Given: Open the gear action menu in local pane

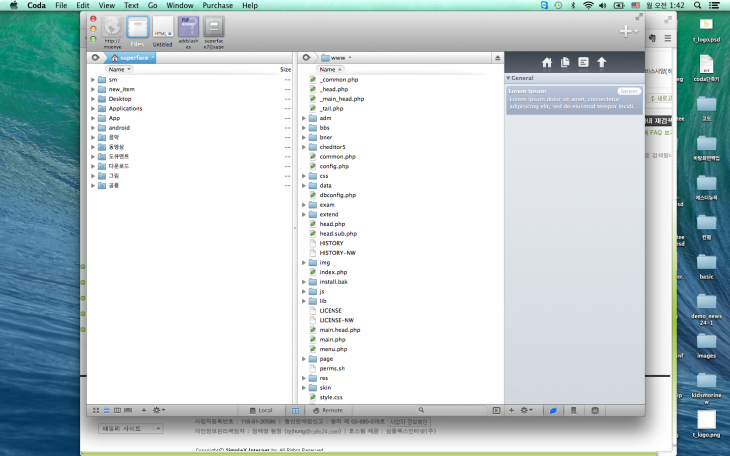Looking at the screenshot, I should (x=158, y=410).
